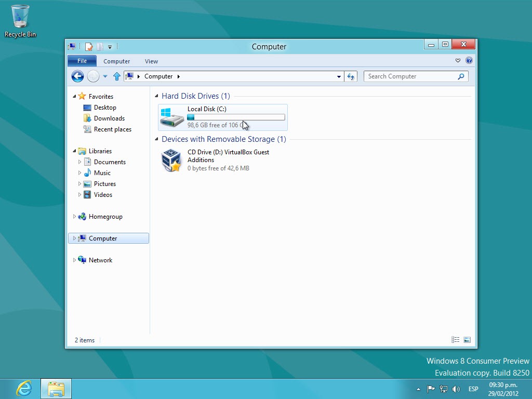Select Favorites in the navigation pane
Screen dimensions: 532x399
[101, 96]
